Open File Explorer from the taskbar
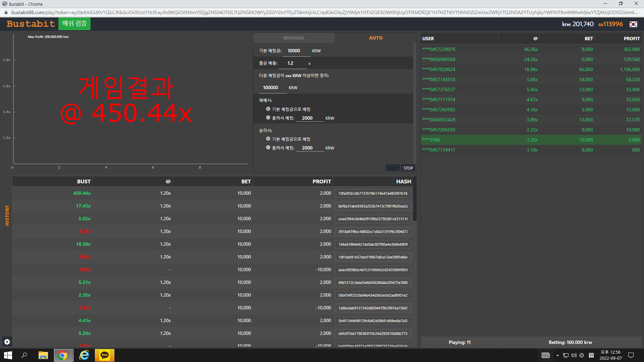The image size is (644, 362). point(43,355)
